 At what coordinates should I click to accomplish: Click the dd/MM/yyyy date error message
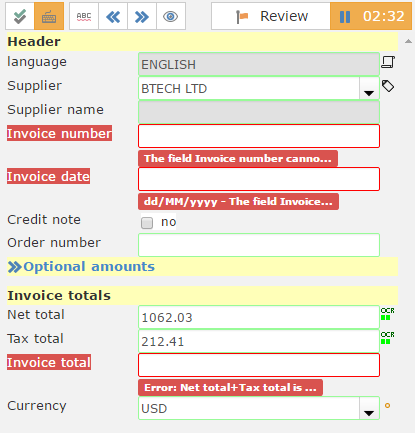point(238,202)
